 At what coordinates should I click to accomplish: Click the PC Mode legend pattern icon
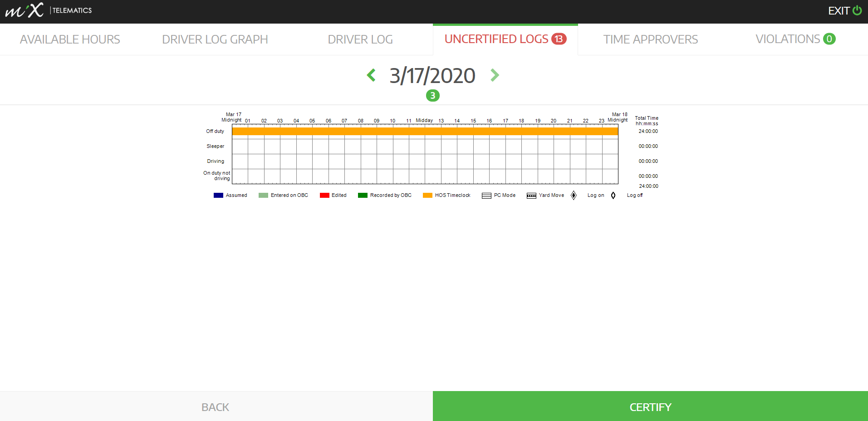coord(486,196)
